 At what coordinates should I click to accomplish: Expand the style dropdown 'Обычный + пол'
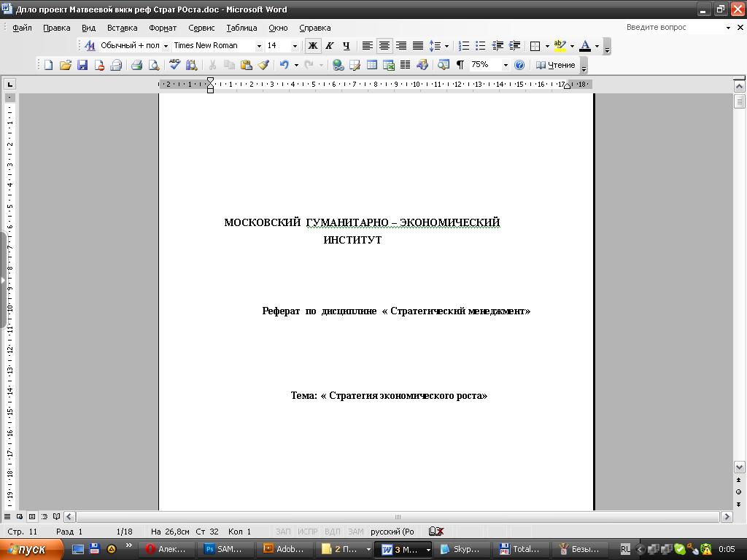166,46
